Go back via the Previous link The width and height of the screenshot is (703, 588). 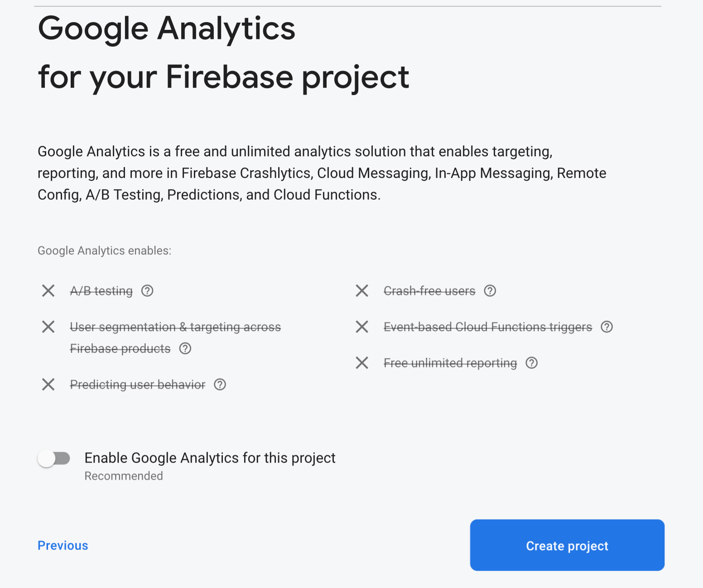pyautogui.click(x=63, y=546)
